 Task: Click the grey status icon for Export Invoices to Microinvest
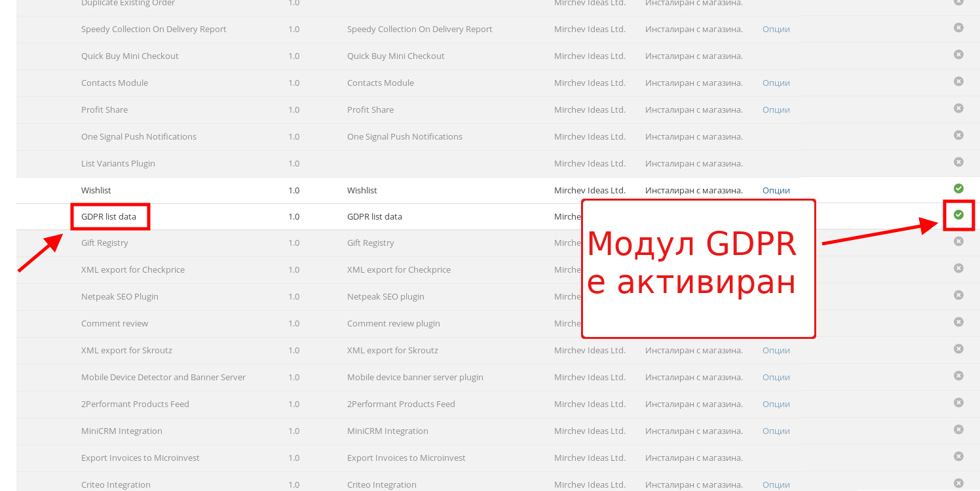tap(958, 456)
